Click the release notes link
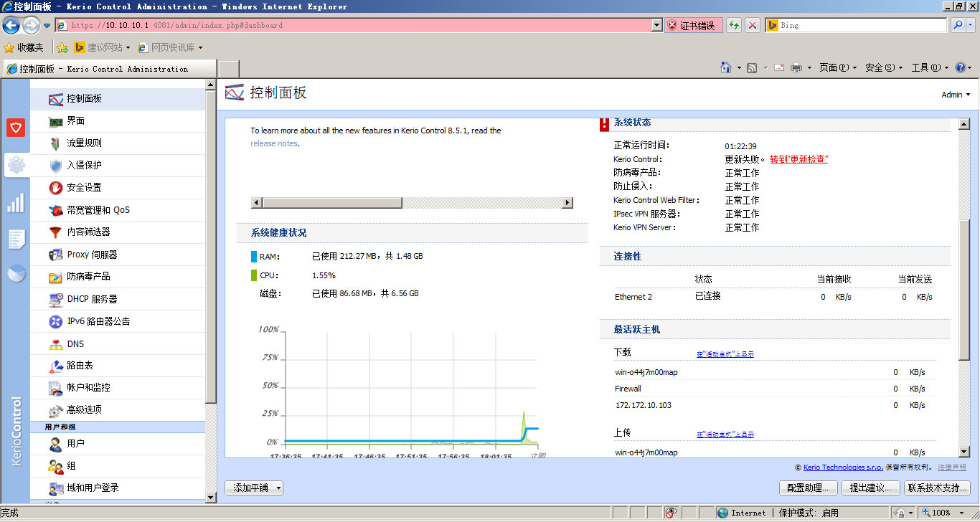This screenshot has height=522, width=980. pos(274,143)
